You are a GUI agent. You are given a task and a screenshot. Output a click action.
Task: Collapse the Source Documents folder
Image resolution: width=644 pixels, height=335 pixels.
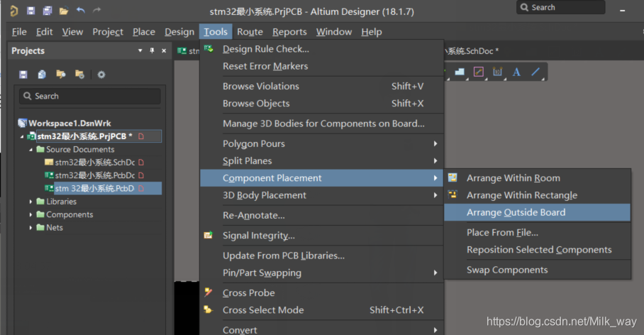pos(30,150)
